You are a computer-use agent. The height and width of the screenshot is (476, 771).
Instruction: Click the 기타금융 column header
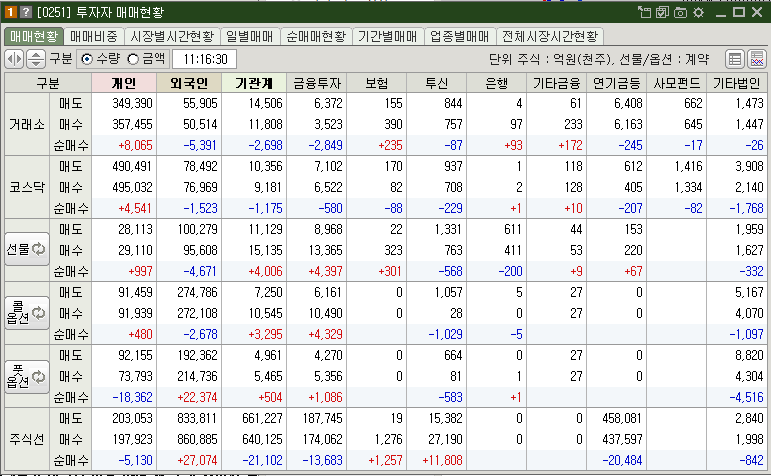pos(557,83)
